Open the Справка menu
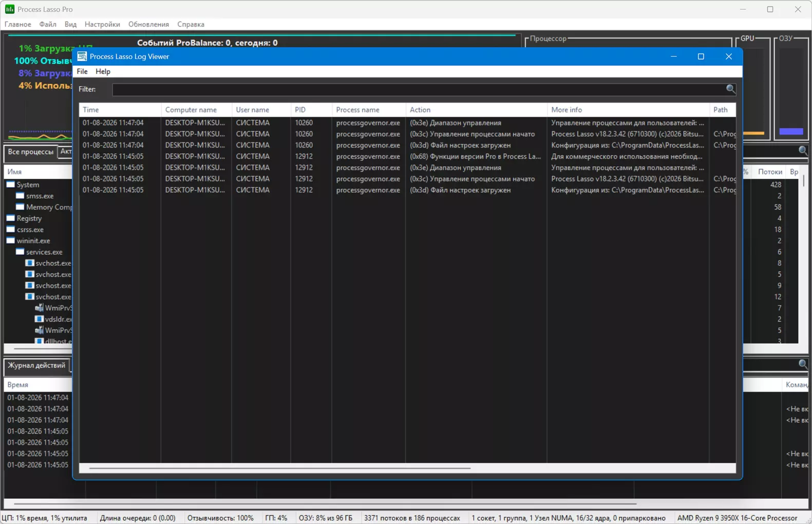This screenshot has height=524, width=812. [x=191, y=24]
